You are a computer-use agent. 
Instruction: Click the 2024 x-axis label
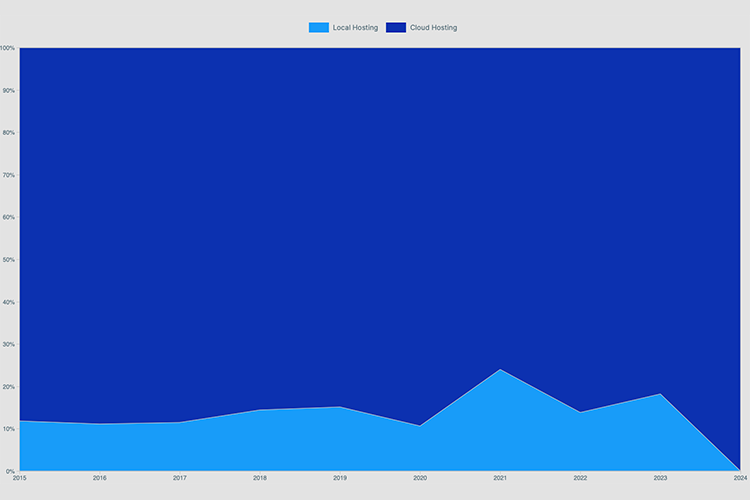pyautogui.click(x=740, y=478)
